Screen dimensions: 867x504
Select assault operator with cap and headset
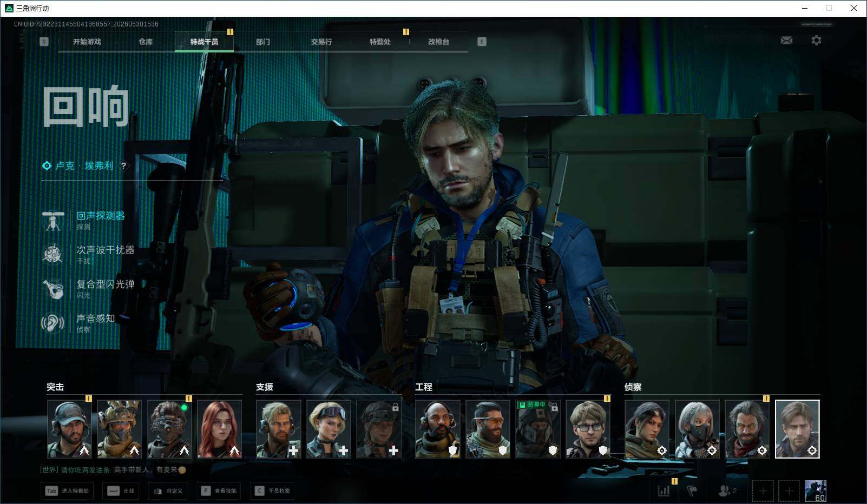click(x=69, y=429)
